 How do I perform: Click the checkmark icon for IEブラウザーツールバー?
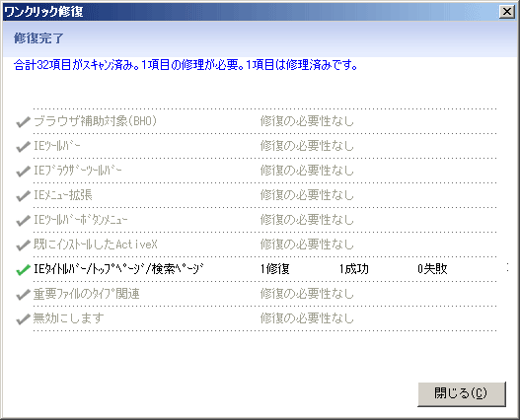[24, 171]
